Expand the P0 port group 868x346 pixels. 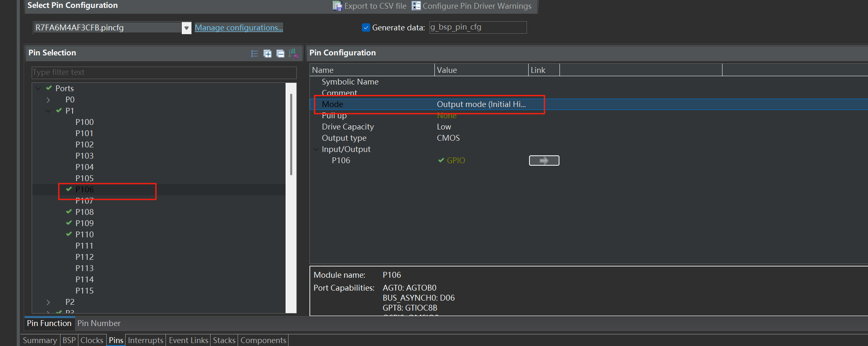[x=48, y=100]
